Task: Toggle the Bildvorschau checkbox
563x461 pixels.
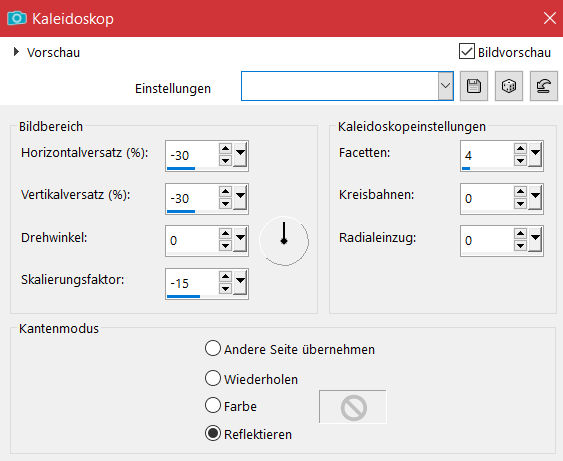Action: click(x=467, y=51)
